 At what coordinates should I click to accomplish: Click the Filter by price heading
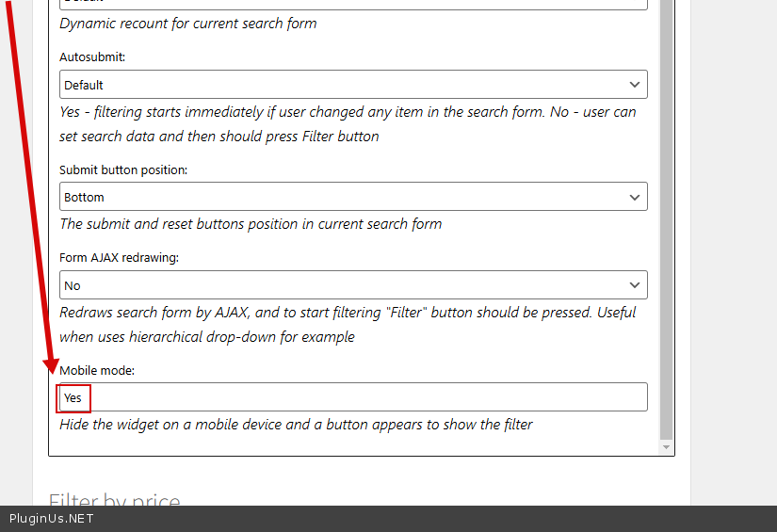[x=114, y=501]
